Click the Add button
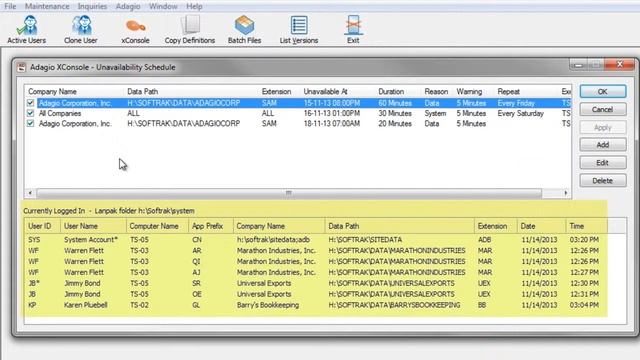The image size is (640, 360). (602, 145)
